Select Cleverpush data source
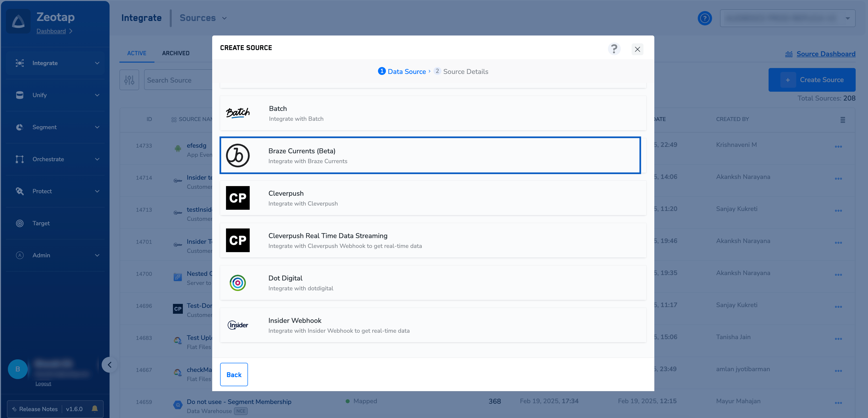 pyautogui.click(x=433, y=198)
